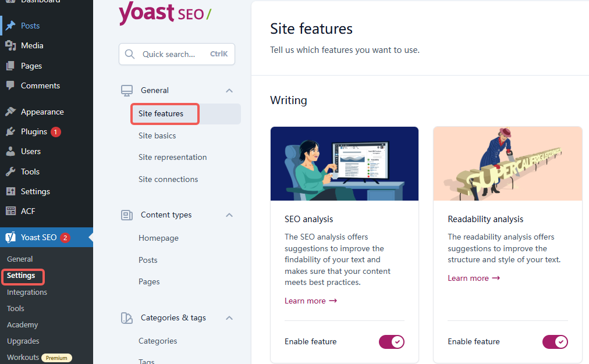The image size is (589, 364).
Task: Open Tools under Yoast SEO submenu
Action: (x=15, y=308)
